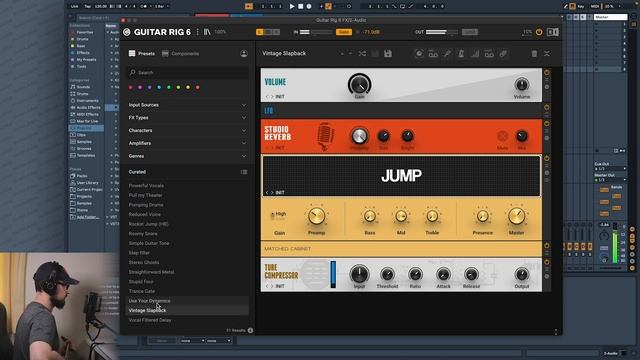Toggle the output Limit button
640x360 pixels.
pos(470,32)
